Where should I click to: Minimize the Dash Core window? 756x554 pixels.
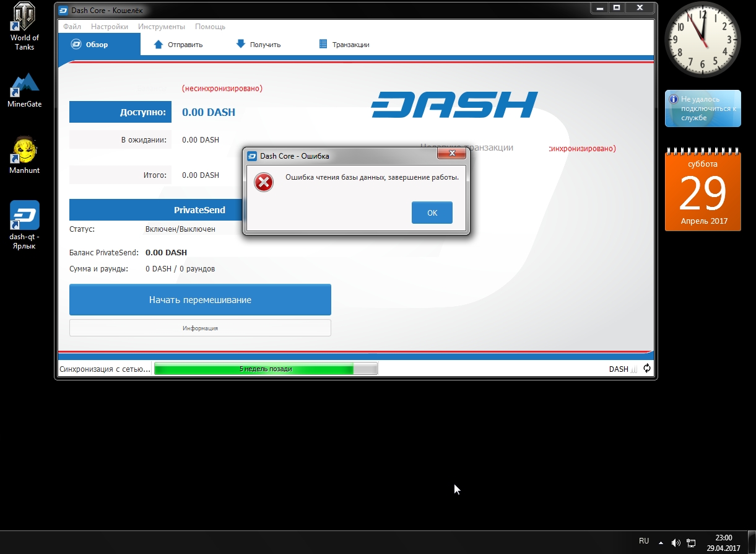pyautogui.click(x=599, y=7)
